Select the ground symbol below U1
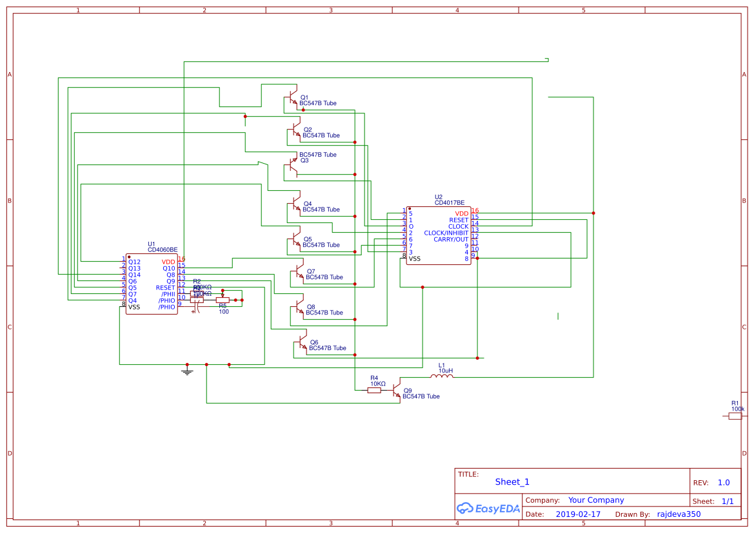Viewport: 756px width, 533px height. pyautogui.click(x=187, y=373)
